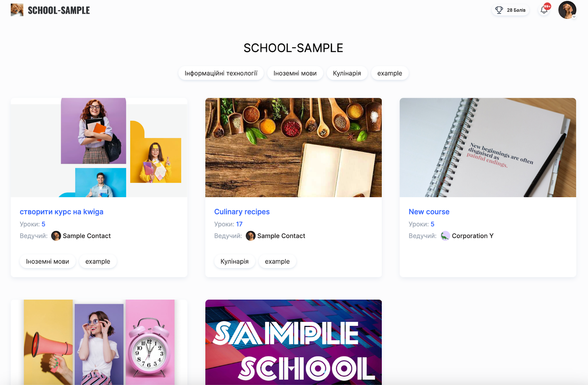Click Sample Contact avatar on Culinary recipes

(250, 236)
